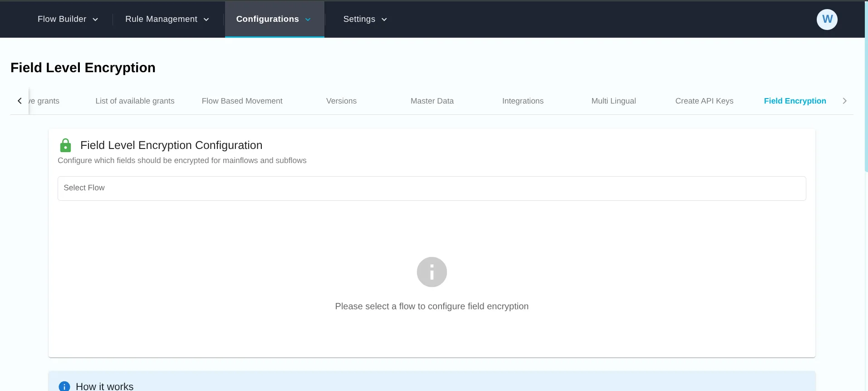Click the Field Level Encryption page heading

coord(83,68)
